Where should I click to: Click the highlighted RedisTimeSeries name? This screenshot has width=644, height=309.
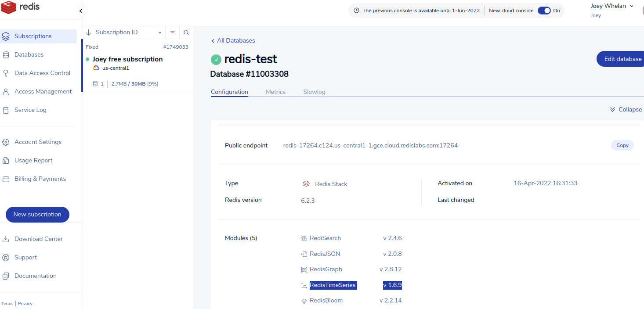tap(333, 285)
